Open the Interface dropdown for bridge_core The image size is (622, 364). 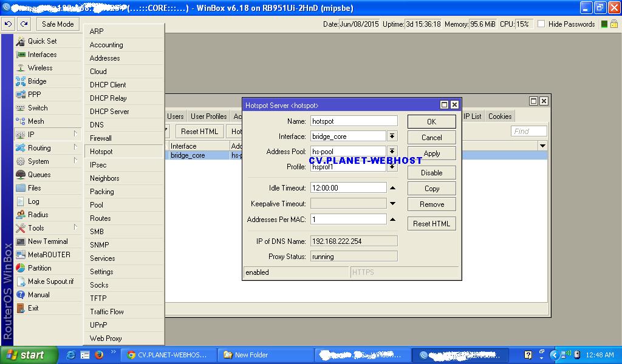click(392, 136)
